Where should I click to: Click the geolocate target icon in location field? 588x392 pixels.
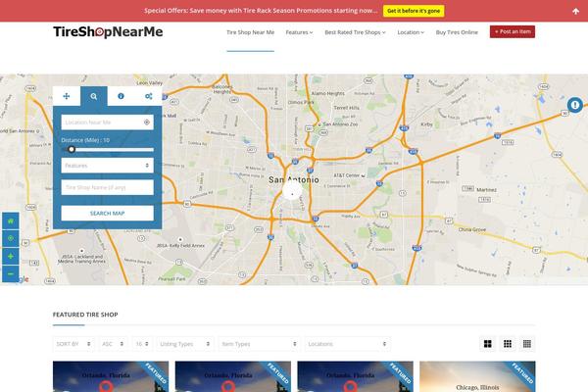coord(147,122)
